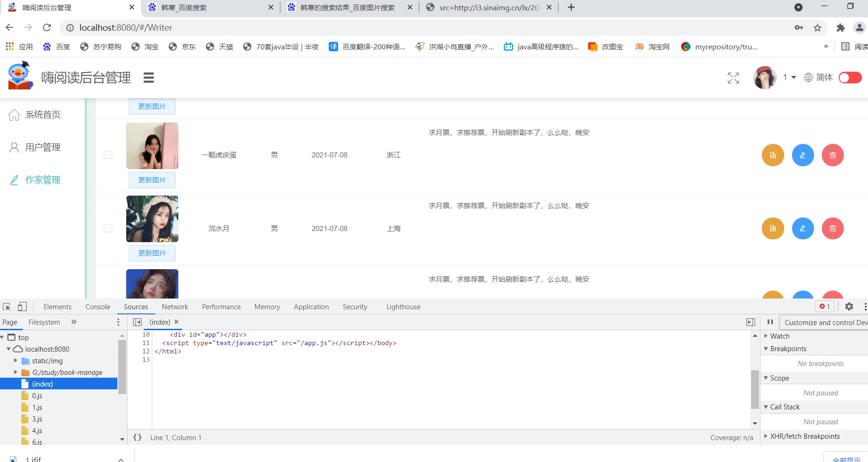Click the 浣水月 author avatar thumbnail
868x462 pixels.
tap(152, 219)
